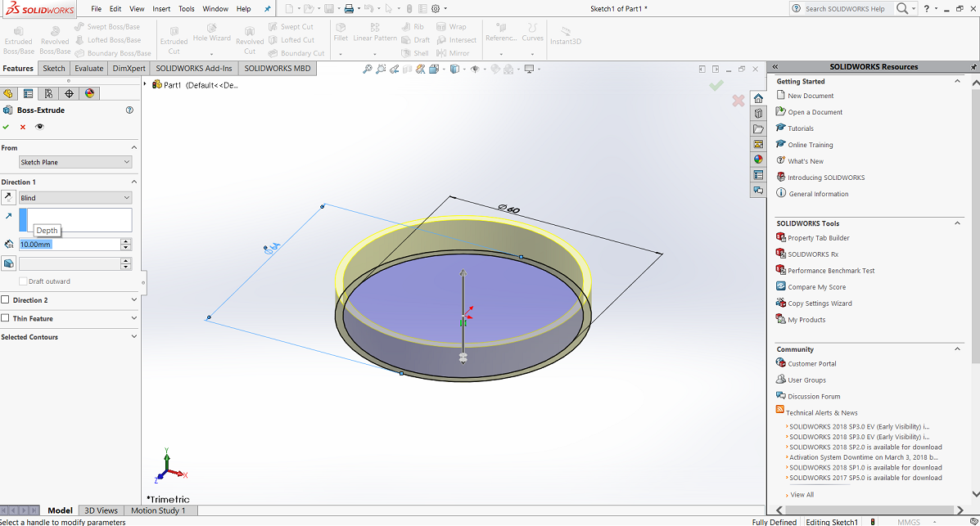Open SOLIDWORKS Resources home tab
The height and width of the screenshot is (526, 980).
[x=758, y=99]
